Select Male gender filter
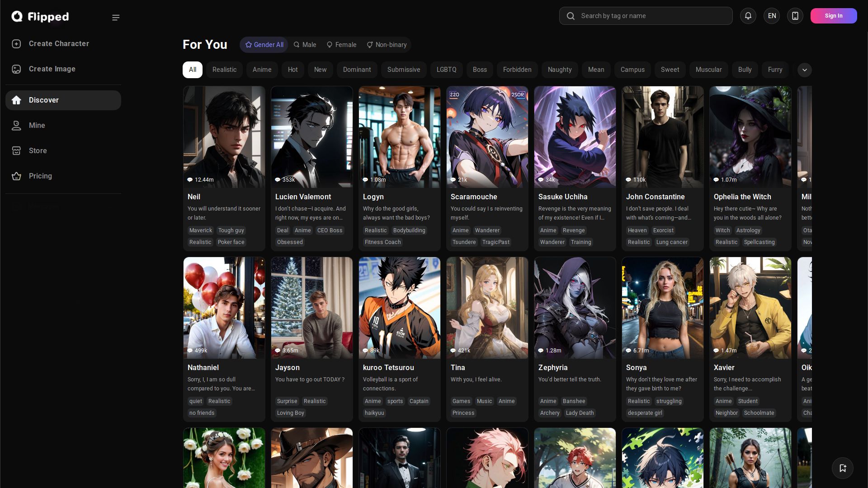The height and width of the screenshot is (488, 868). pyautogui.click(x=305, y=45)
